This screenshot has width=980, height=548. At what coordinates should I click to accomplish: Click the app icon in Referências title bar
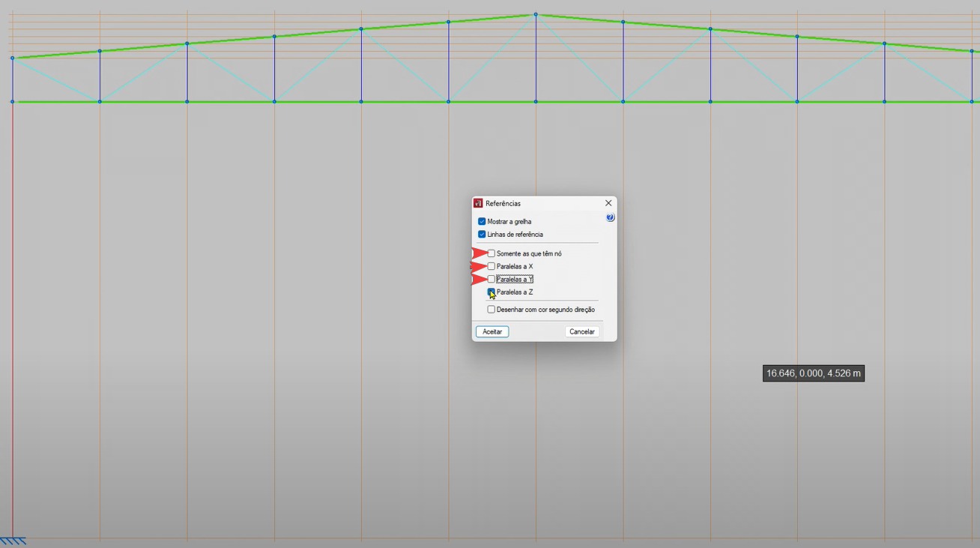click(x=478, y=203)
